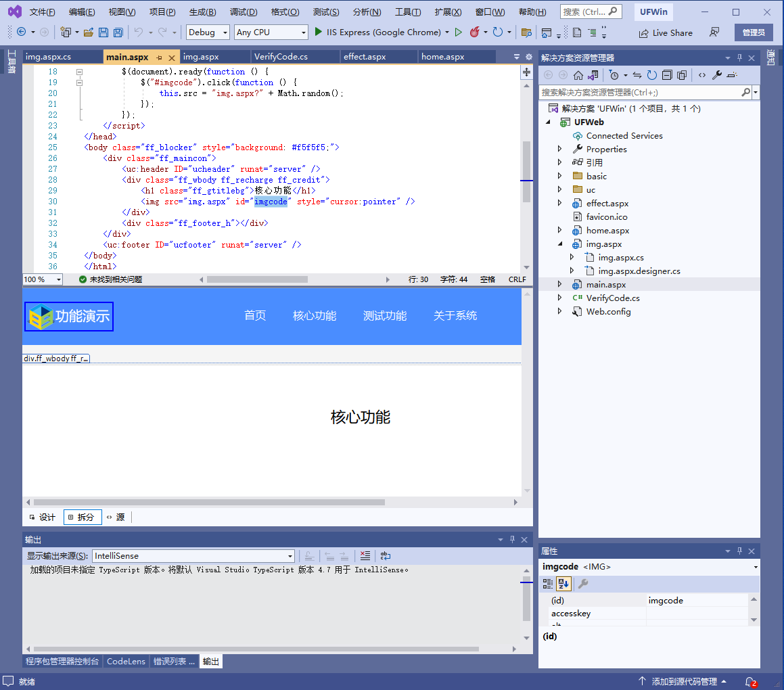This screenshot has width=784, height=690.
Task: Collapse code outline at line 18
Action: pyautogui.click(x=79, y=72)
